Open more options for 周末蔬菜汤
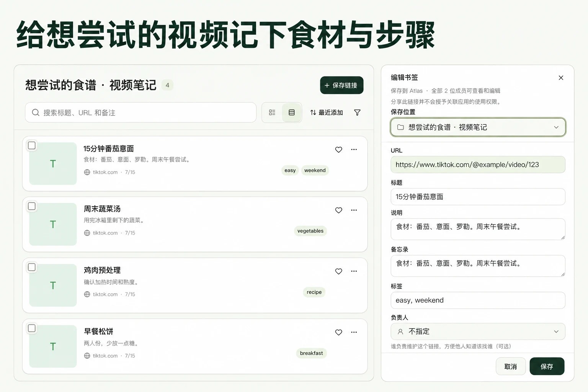 point(354,210)
